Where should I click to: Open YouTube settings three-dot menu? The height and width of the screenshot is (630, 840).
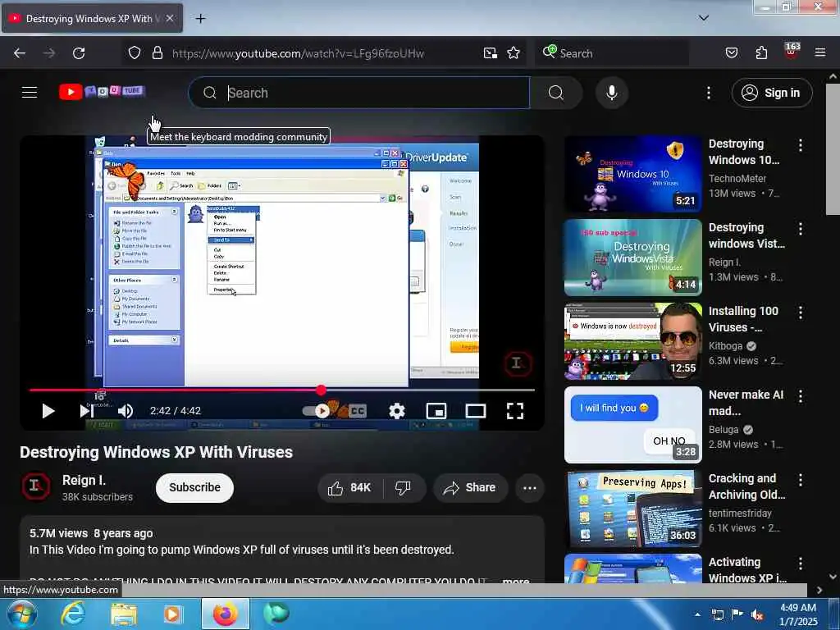(x=708, y=93)
